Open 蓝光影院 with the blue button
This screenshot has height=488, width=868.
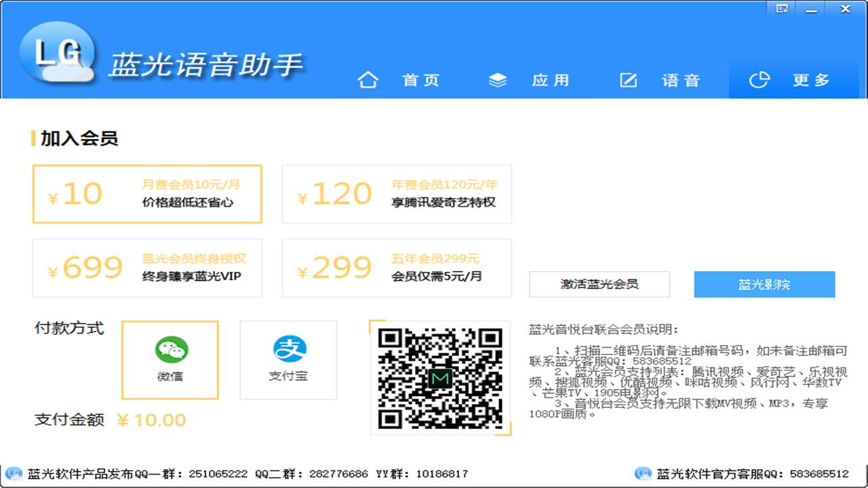tap(764, 284)
